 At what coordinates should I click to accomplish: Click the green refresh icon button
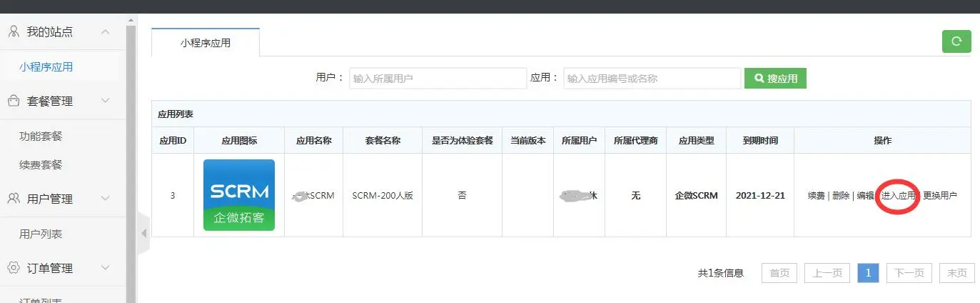pyautogui.click(x=956, y=41)
